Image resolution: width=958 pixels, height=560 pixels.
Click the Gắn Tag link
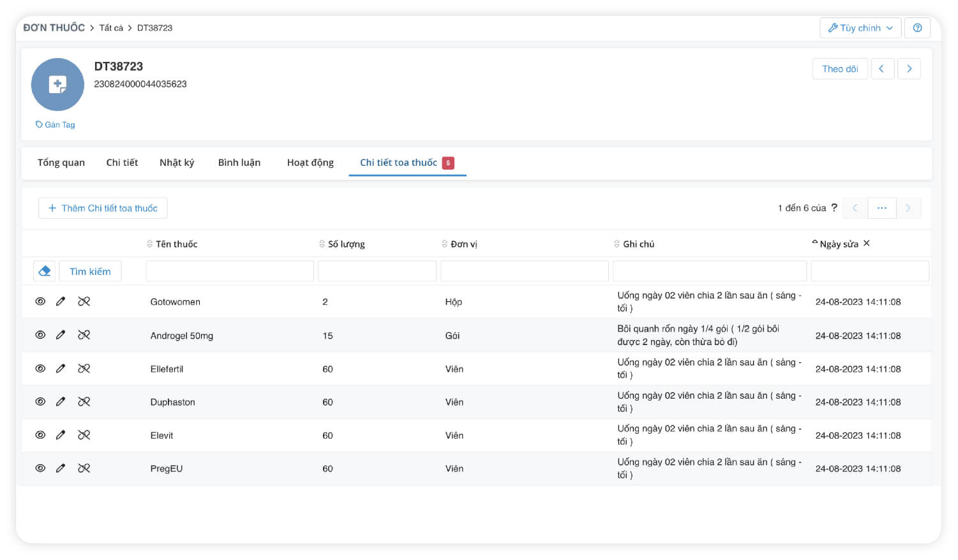tap(56, 125)
